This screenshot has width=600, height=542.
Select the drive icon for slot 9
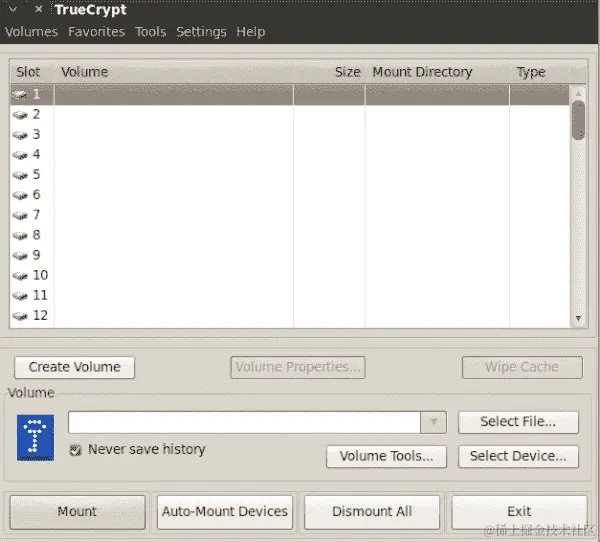point(20,255)
